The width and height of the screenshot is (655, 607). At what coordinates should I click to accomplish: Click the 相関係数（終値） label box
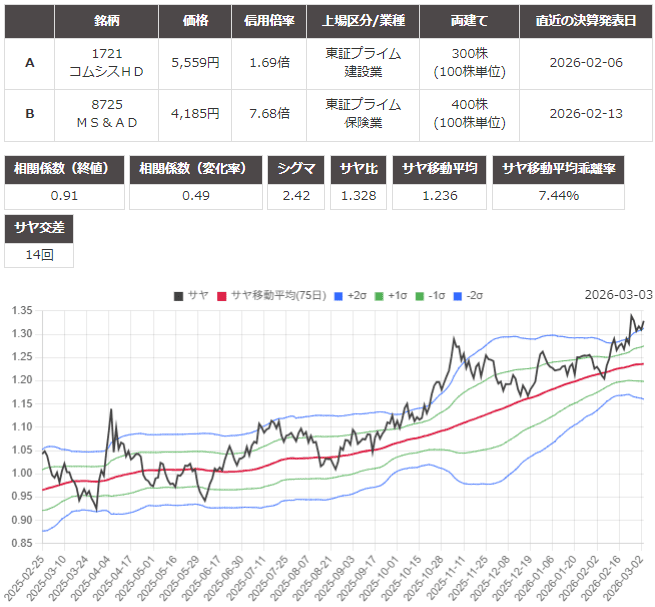(66, 169)
